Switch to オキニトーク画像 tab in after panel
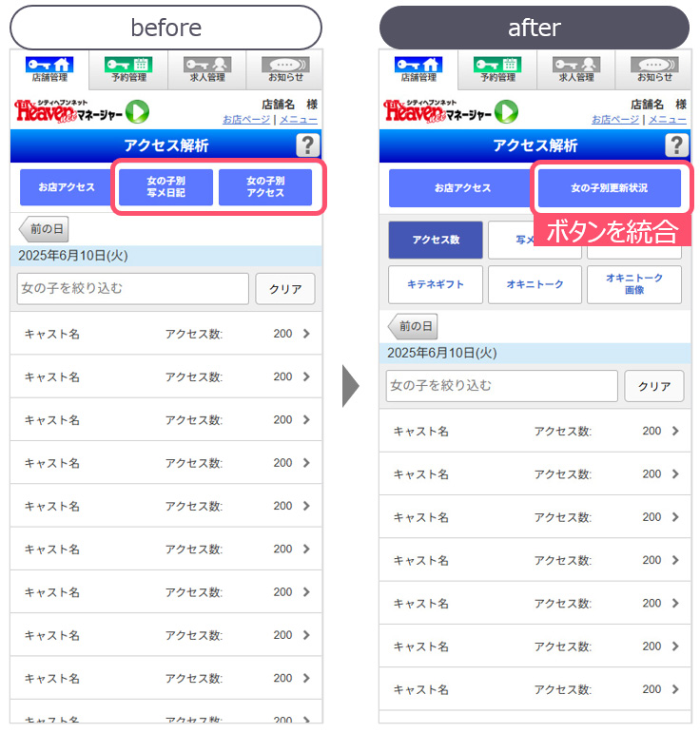This screenshot has height=733, width=700. tap(634, 284)
